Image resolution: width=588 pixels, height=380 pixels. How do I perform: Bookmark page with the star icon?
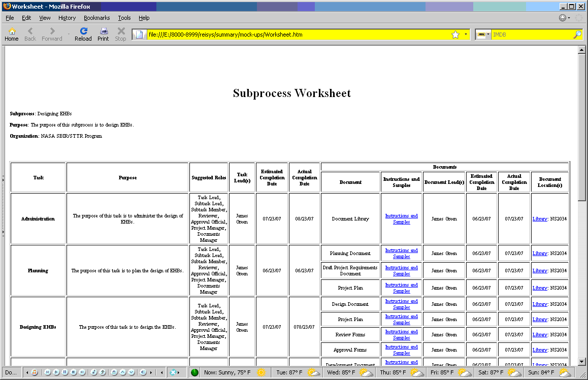455,35
